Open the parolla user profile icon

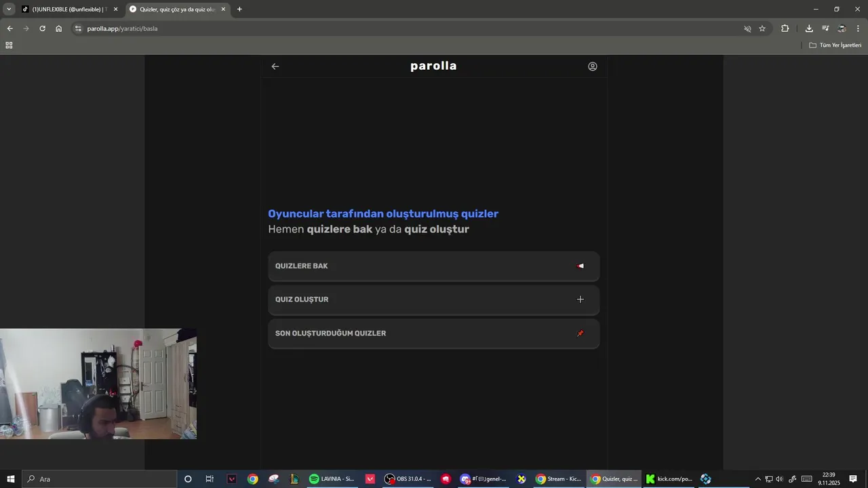click(x=593, y=66)
